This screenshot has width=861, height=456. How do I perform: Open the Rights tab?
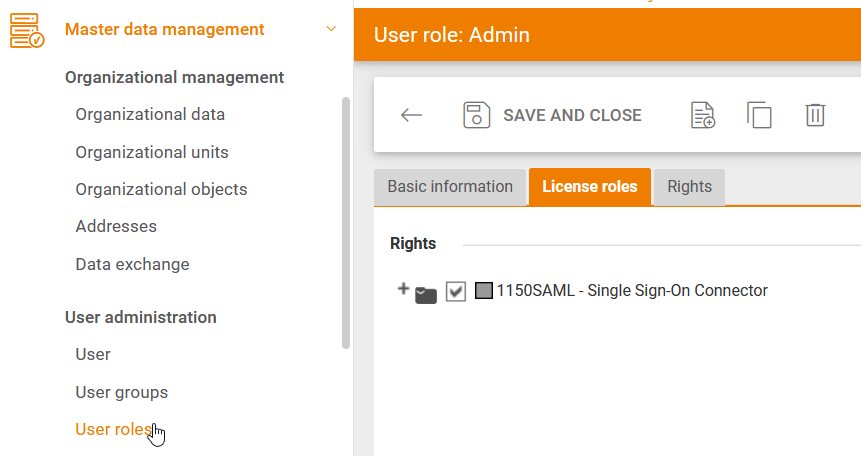click(x=689, y=187)
